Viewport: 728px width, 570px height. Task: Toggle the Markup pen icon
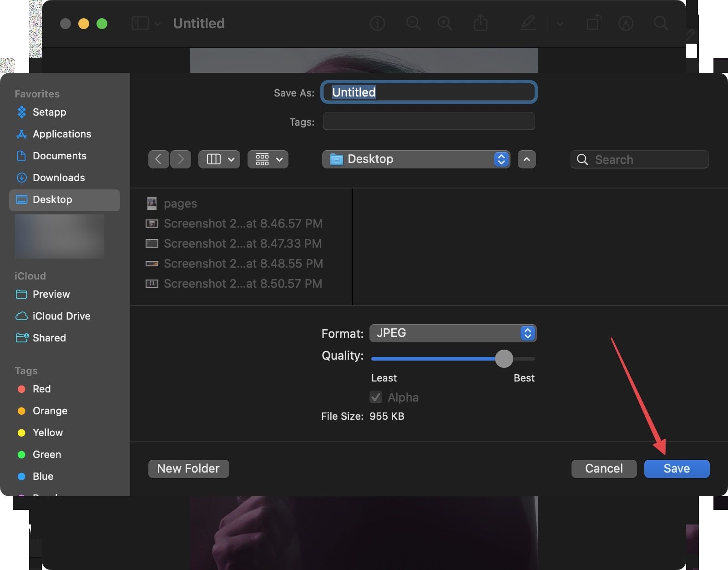coord(528,23)
